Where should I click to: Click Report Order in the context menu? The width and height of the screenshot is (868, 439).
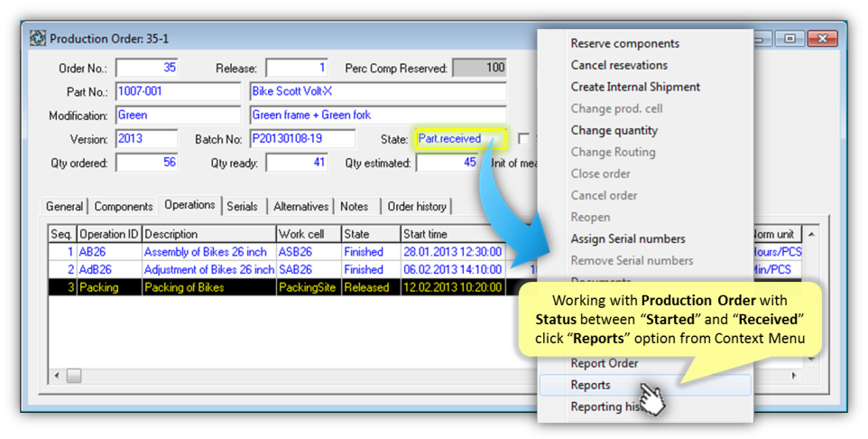pos(604,363)
